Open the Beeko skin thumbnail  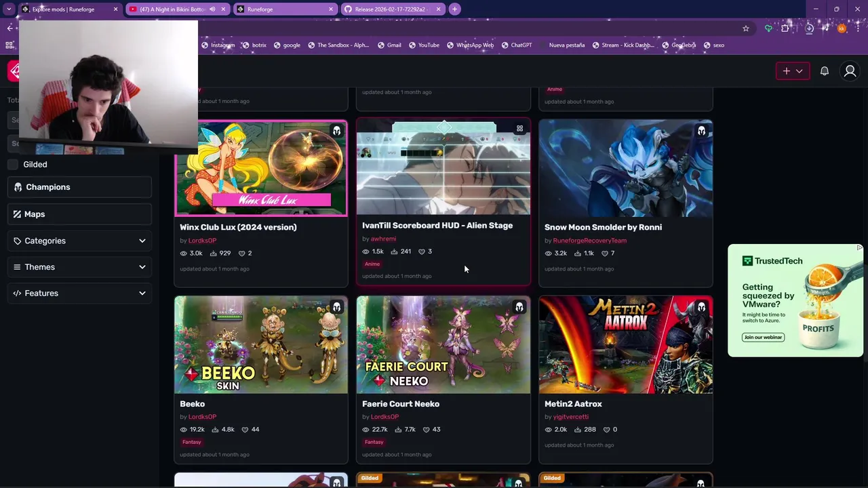pyautogui.click(x=261, y=345)
